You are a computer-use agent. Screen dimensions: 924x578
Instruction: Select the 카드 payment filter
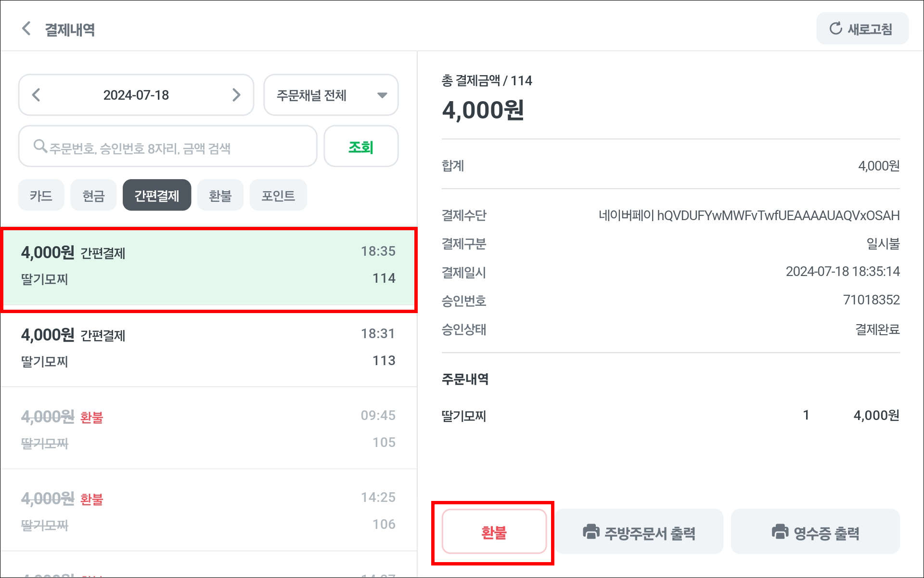(x=41, y=196)
